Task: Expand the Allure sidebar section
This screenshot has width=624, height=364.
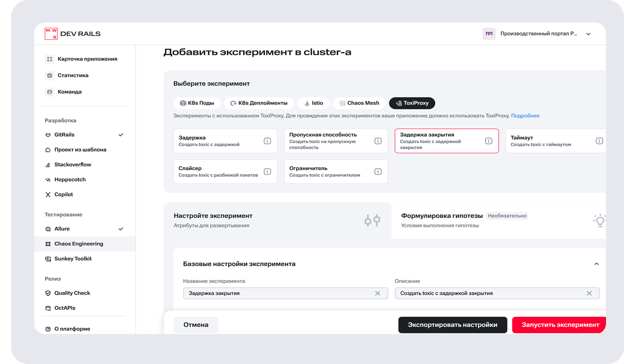Action: click(121, 229)
